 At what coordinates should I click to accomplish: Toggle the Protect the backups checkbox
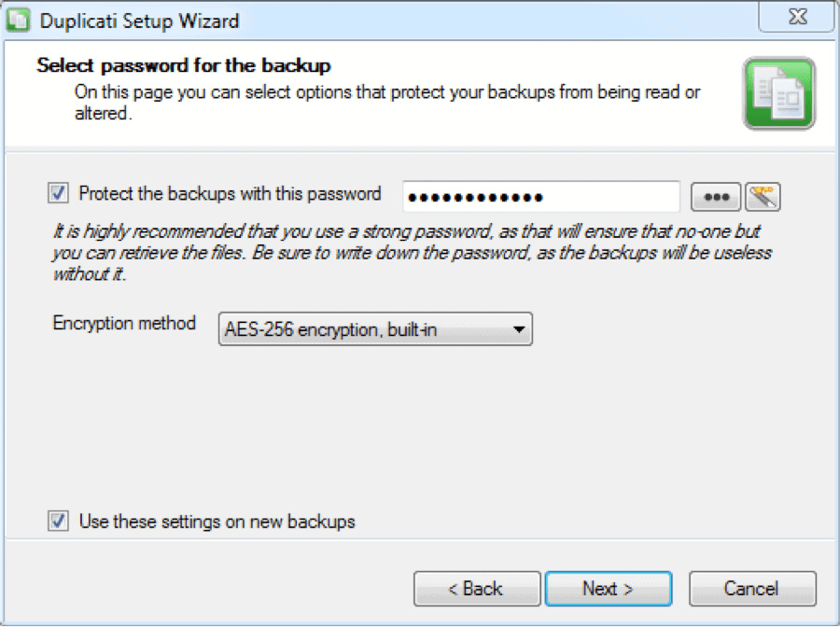[x=58, y=193]
